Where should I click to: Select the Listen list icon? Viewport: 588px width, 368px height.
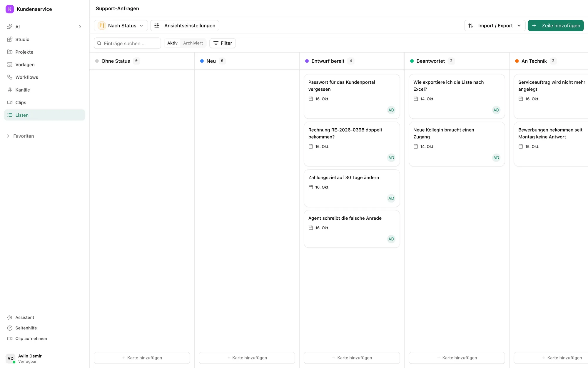(10, 115)
